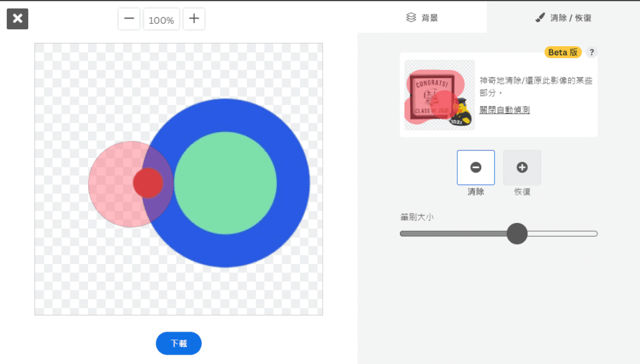Click the brush icon in 清除 / 恢復 tab
This screenshot has width=640, height=364.
540,17
